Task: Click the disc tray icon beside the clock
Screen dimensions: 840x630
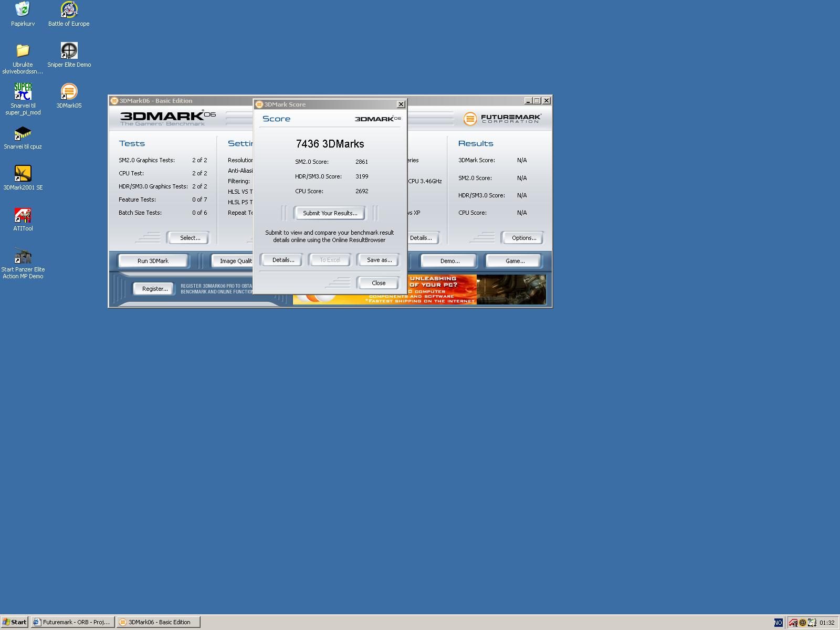Action: tap(811, 623)
